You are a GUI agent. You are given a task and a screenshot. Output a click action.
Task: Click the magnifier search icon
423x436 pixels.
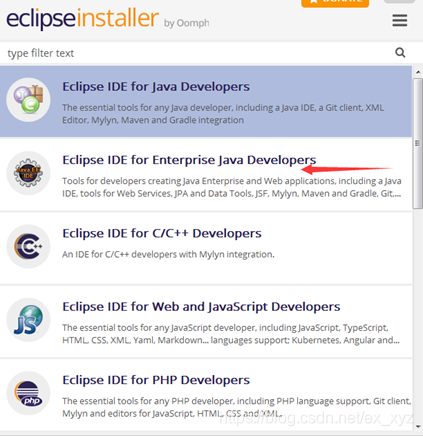(400, 53)
